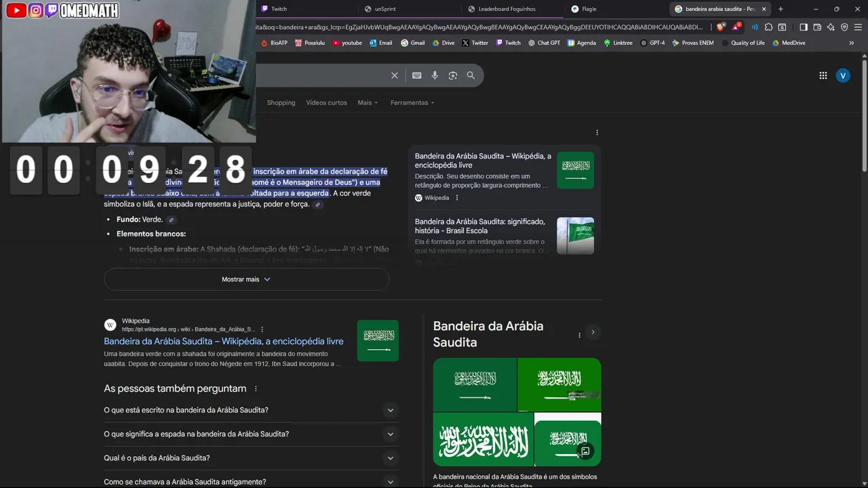Open Wikipédia source card in overview
This screenshot has height=488, width=868.
point(505,176)
